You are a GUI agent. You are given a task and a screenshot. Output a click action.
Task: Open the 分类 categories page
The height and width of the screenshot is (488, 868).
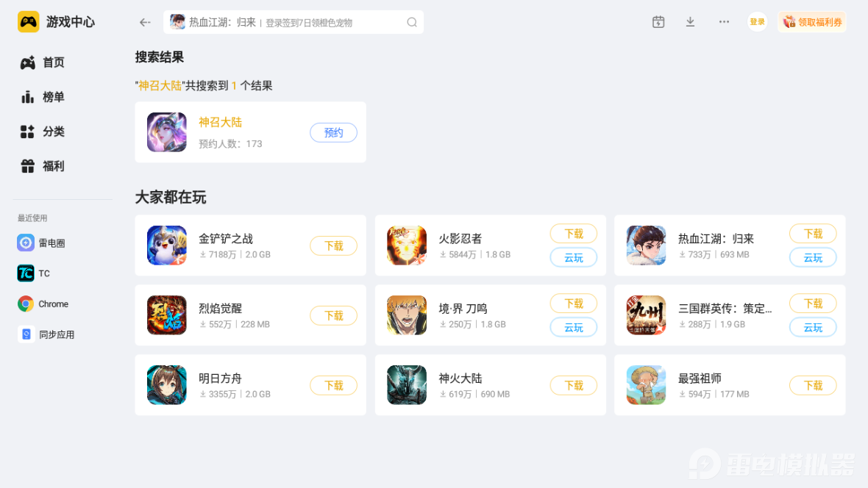pyautogui.click(x=43, y=132)
